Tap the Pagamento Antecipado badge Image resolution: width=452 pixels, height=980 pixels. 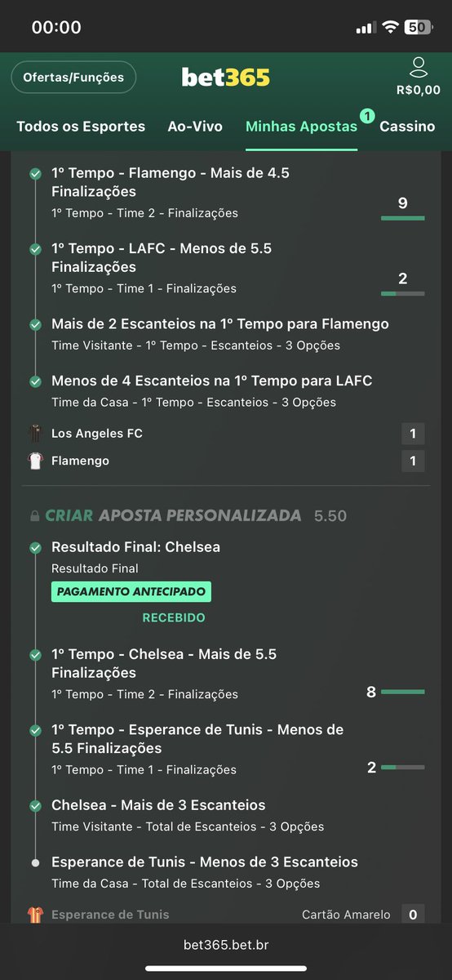pyautogui.click(x=131, y=591)
